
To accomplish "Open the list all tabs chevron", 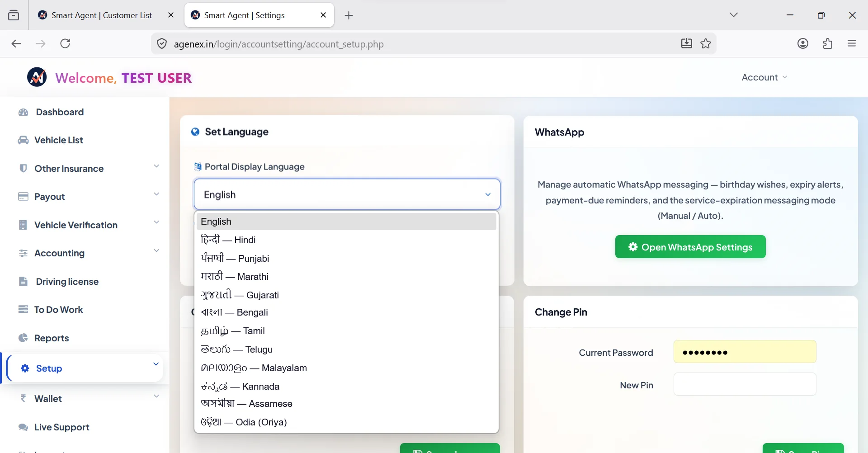I will coord(734,15).
